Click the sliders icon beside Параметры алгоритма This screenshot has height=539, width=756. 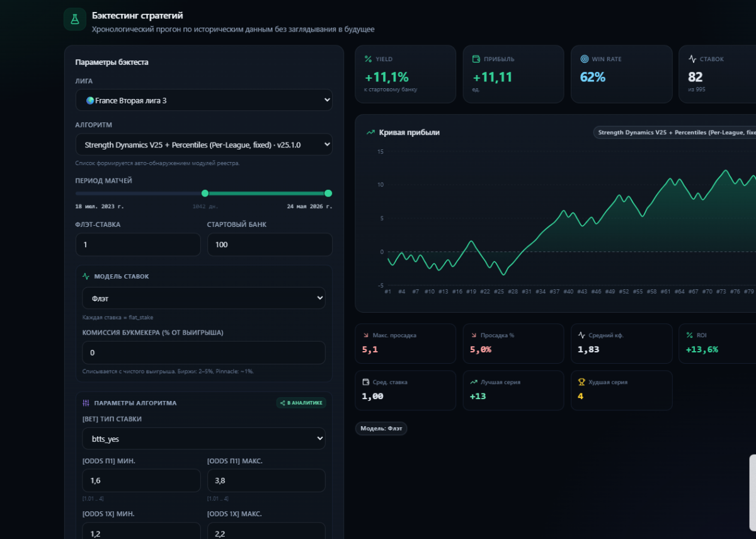tap(86, 403)
